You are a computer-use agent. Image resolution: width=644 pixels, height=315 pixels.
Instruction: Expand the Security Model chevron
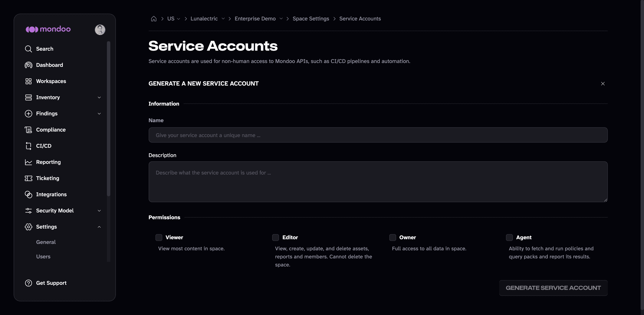pyautogui.click(x=99, y=210)
